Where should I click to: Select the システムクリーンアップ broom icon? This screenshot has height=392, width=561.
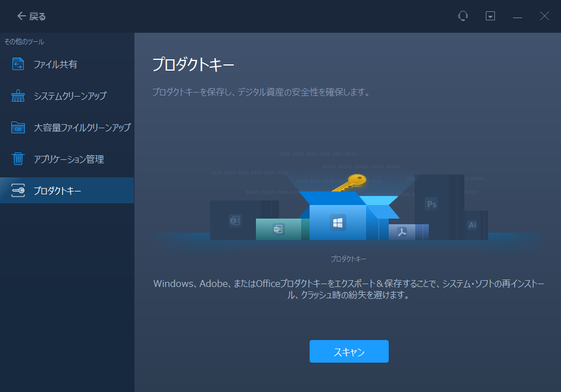pyautogui.click(x=19, y=96)
